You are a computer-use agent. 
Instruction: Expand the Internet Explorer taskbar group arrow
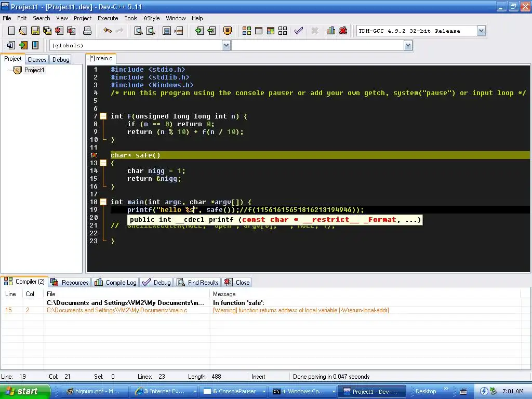[x=195, y=391]
